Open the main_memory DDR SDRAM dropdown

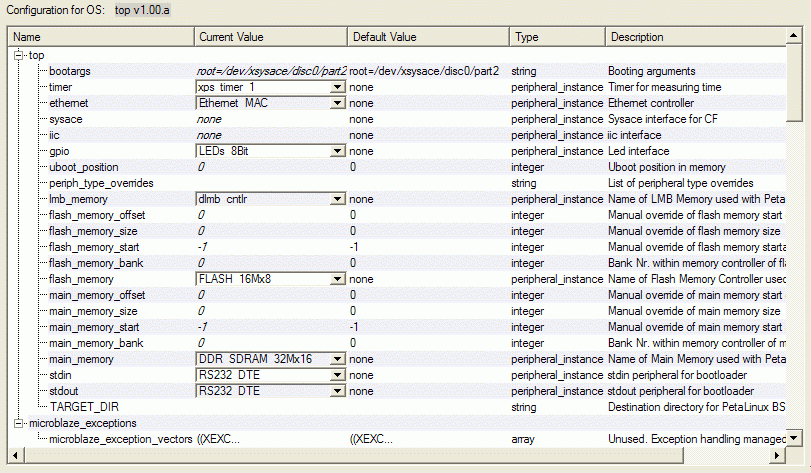(337, 359)
